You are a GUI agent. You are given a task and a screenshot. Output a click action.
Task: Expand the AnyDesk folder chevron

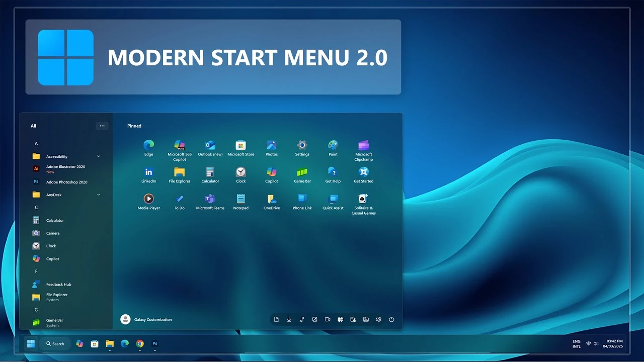pyautogui.click(x=99, y=195)
